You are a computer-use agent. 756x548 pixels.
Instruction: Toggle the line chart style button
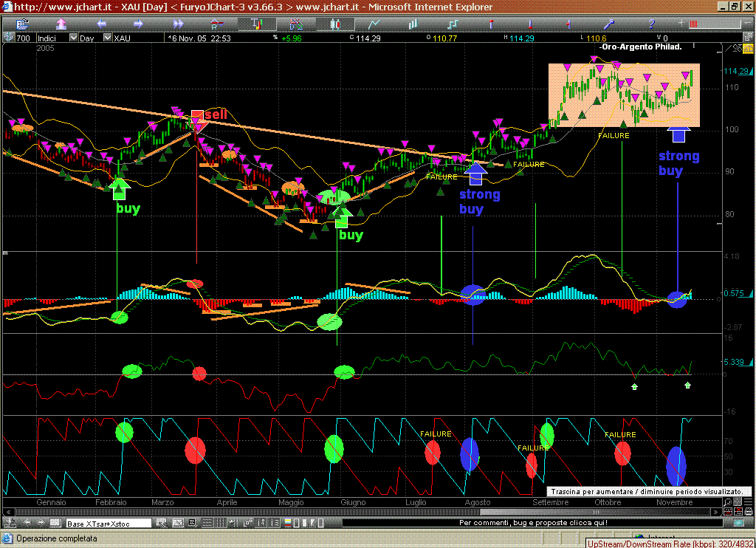pos(375,24)
